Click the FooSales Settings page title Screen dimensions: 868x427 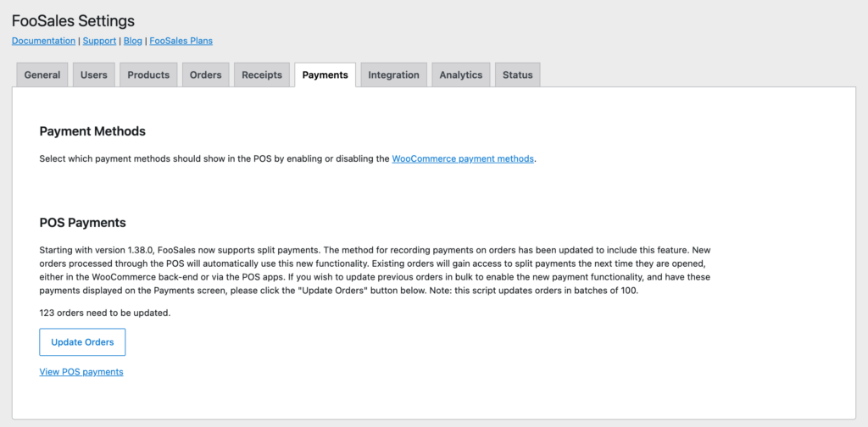point(73,21)
